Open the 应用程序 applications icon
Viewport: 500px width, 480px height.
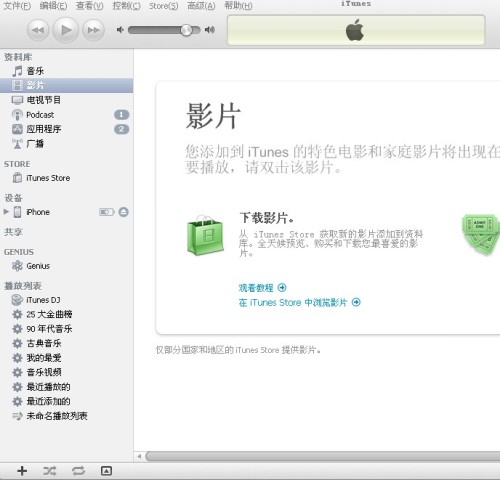click(x=17, y=129)
